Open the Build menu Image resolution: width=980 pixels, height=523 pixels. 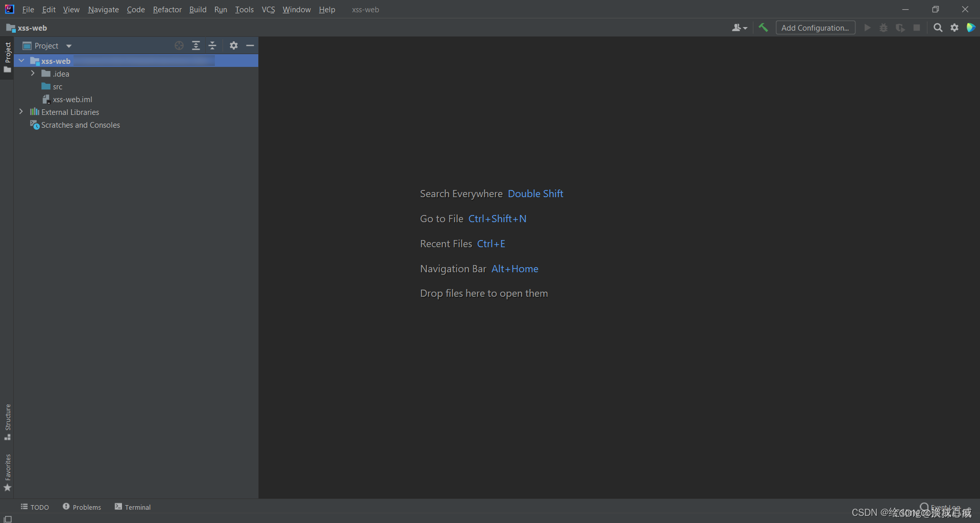point(198,10)
